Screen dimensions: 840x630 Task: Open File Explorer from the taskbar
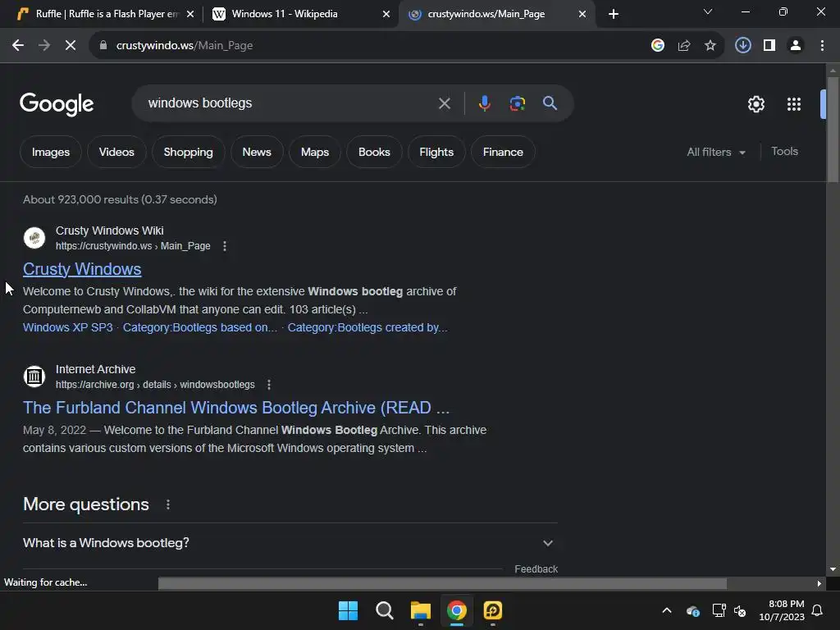tap(421, 610)
